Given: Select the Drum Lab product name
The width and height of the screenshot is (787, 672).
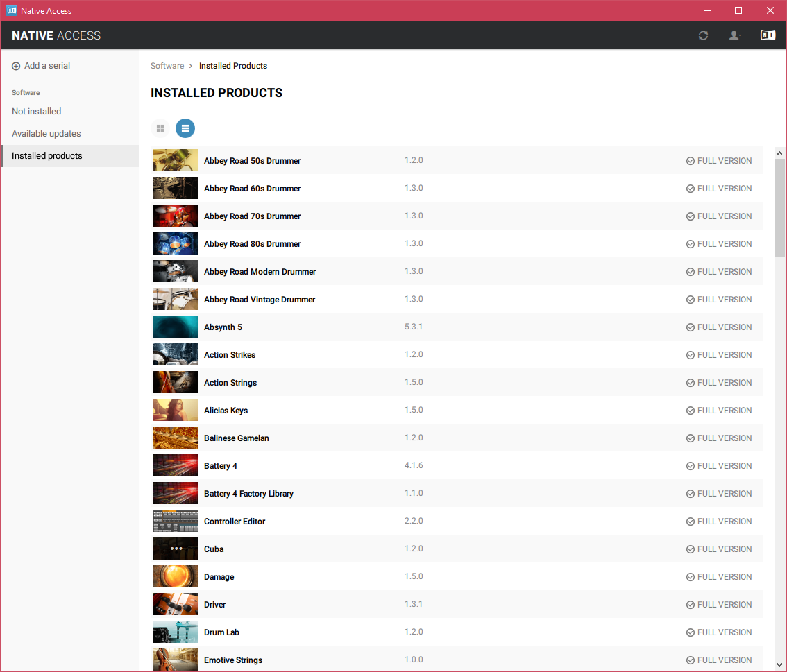Looking at the screenshot, I should pos(221,632).
